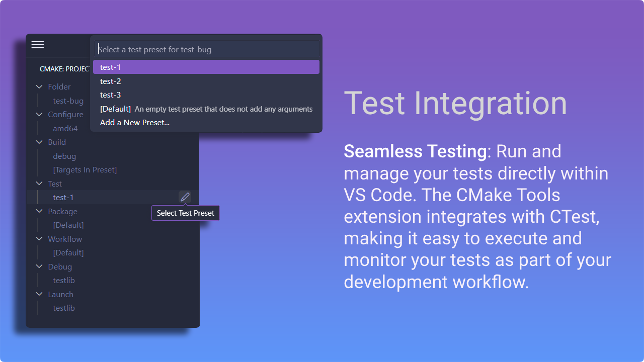Collapse the Build section chevron
644x362 pixels.
[x=40, y=142]
